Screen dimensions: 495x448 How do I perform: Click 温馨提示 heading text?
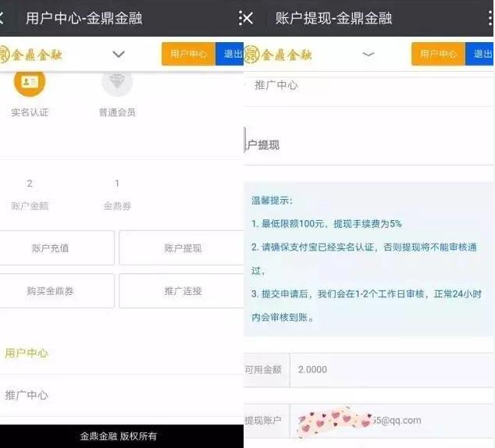[x=272, y=201]
